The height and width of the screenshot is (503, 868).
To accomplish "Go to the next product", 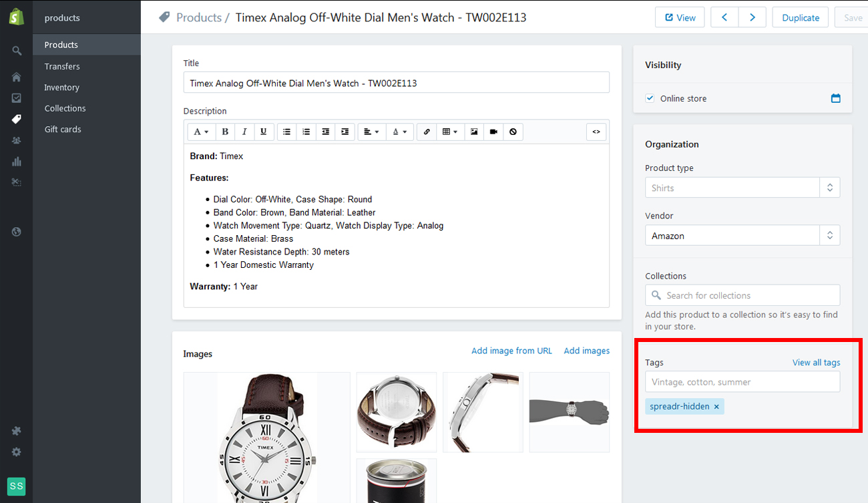I will [x=752, y=17].
